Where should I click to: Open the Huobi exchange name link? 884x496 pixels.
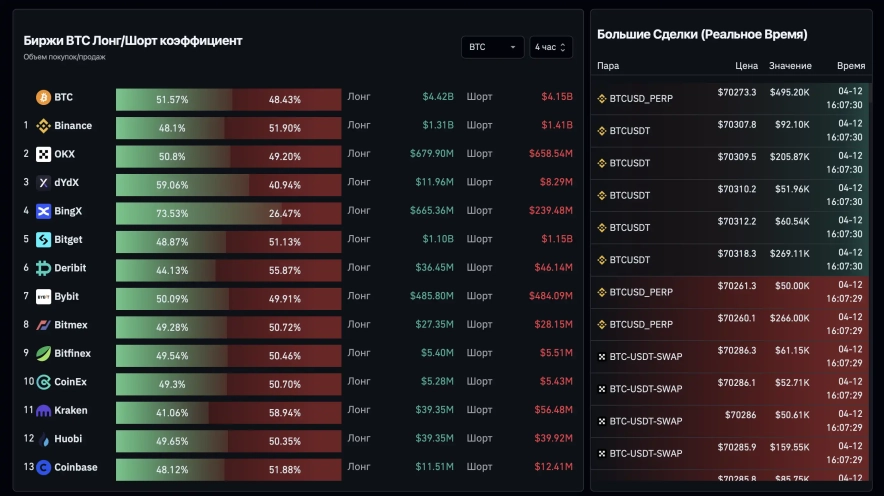point(68,439)
